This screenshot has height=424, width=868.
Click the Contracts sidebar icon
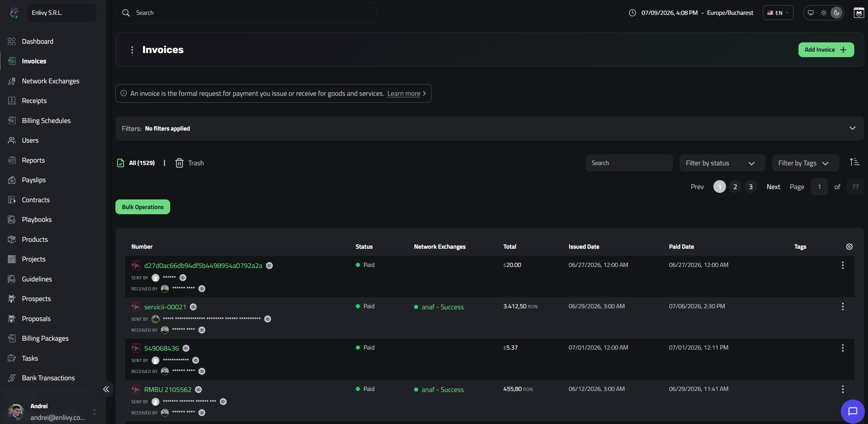tap(12, 200)
